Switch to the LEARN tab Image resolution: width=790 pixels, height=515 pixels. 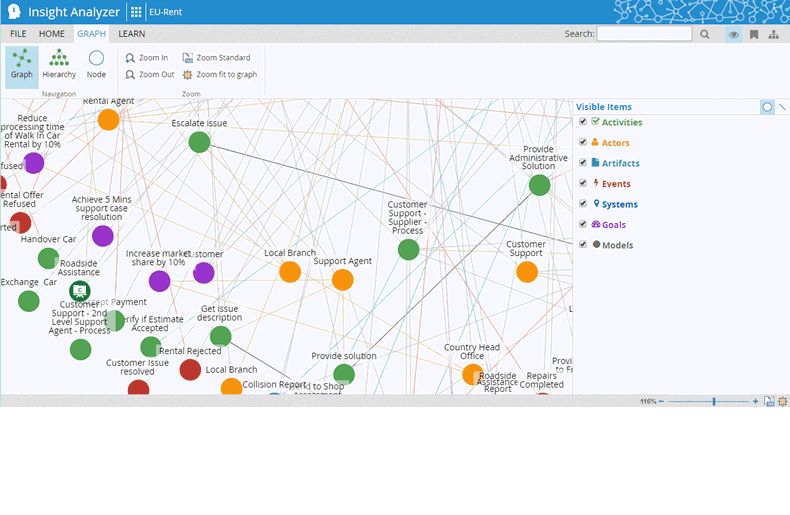[x=131, y=34]
